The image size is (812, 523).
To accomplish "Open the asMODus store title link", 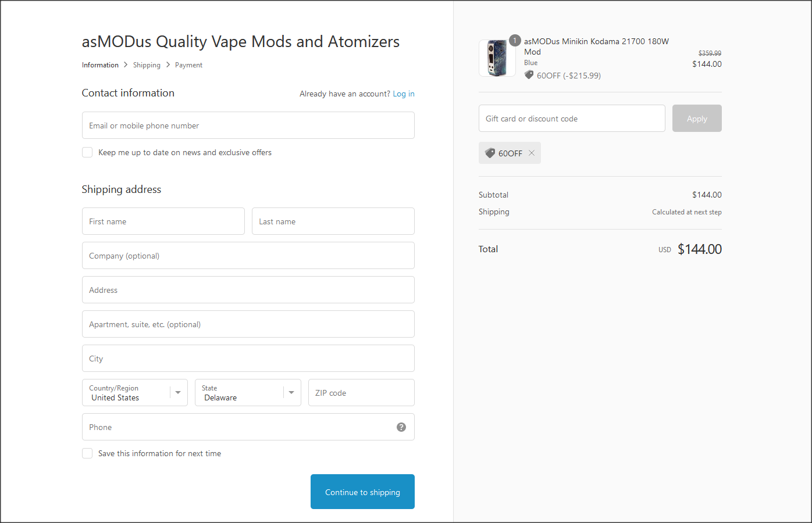I will click(x=241, y=41).
